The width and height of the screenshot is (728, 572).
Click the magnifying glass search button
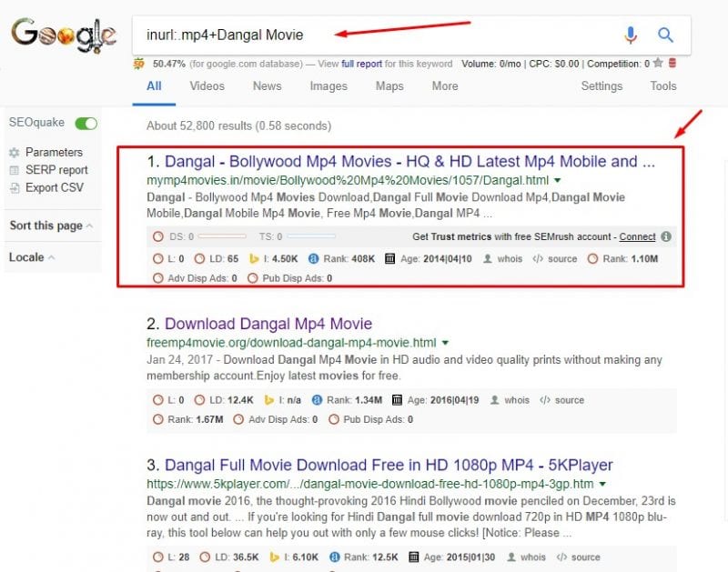[x=665, y=35]
